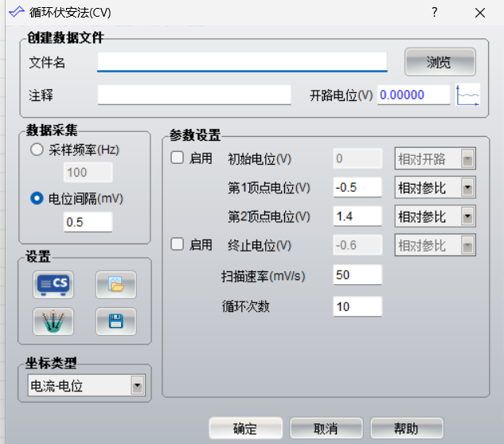Click the 第1顶点电位(V) label
Image resolution: width=504 pixels, height=444 pixels.
point(268,188)
